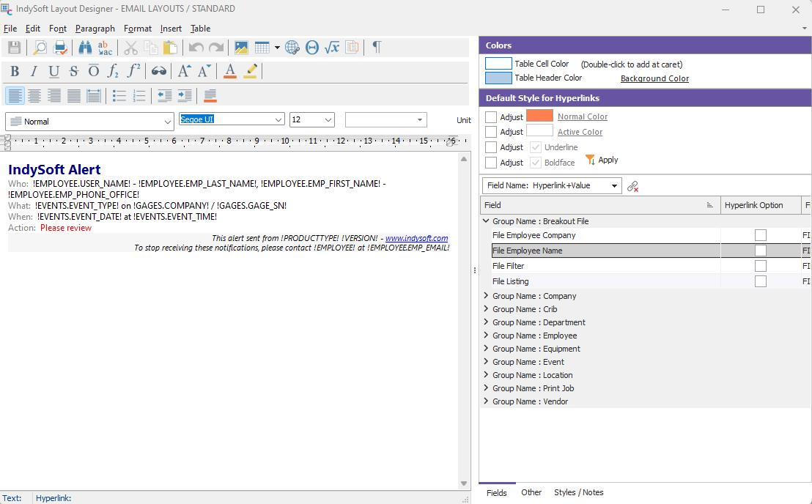This screenshot has width=812, height=504.
Task: Tick hyperlink checkbox for File Listing
Action: pos(760,281)
